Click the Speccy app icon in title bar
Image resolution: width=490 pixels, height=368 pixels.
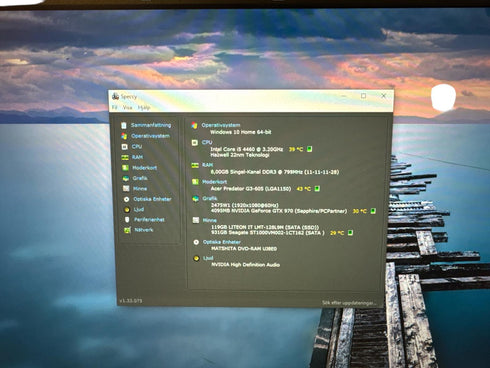tap(116, 97)
